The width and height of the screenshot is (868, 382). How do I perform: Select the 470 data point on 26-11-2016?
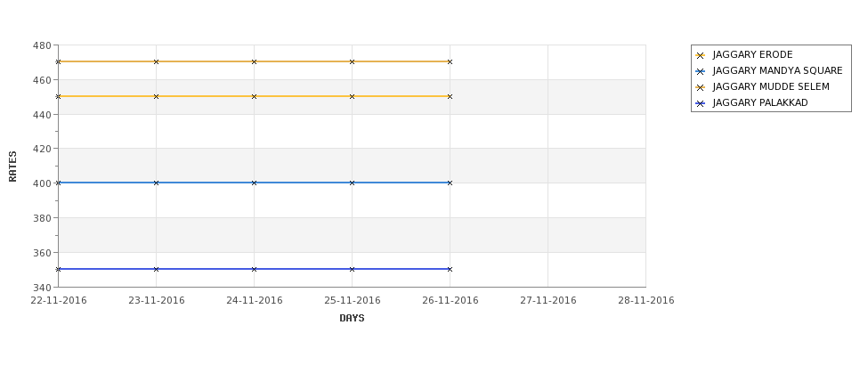point(450,62)
